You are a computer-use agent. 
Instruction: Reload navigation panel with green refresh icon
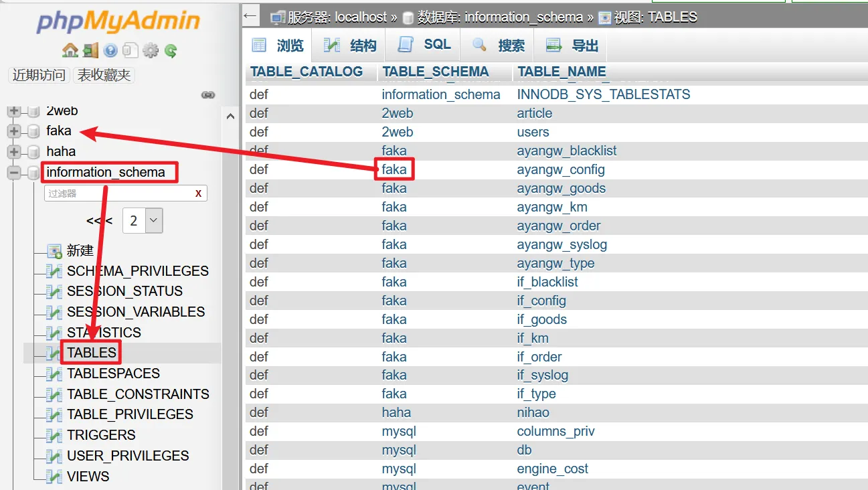[x=171, y=50]
